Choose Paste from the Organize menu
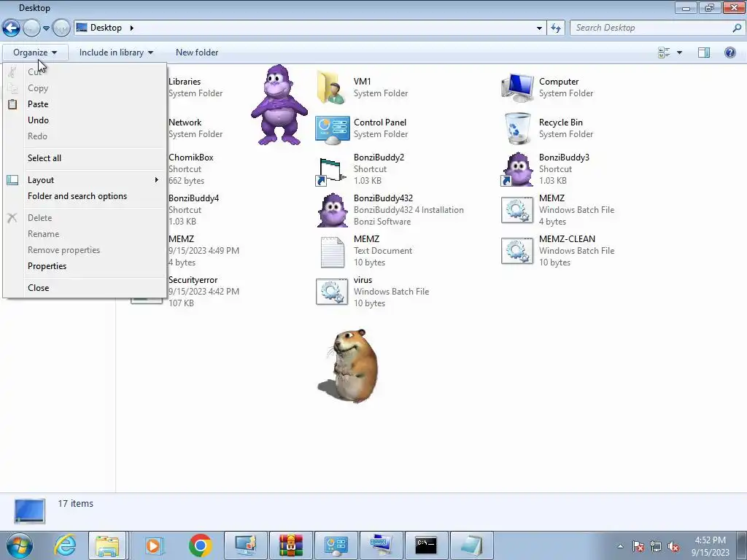The width and height of the screenshot is (747, 560). (x=85, y=104)
